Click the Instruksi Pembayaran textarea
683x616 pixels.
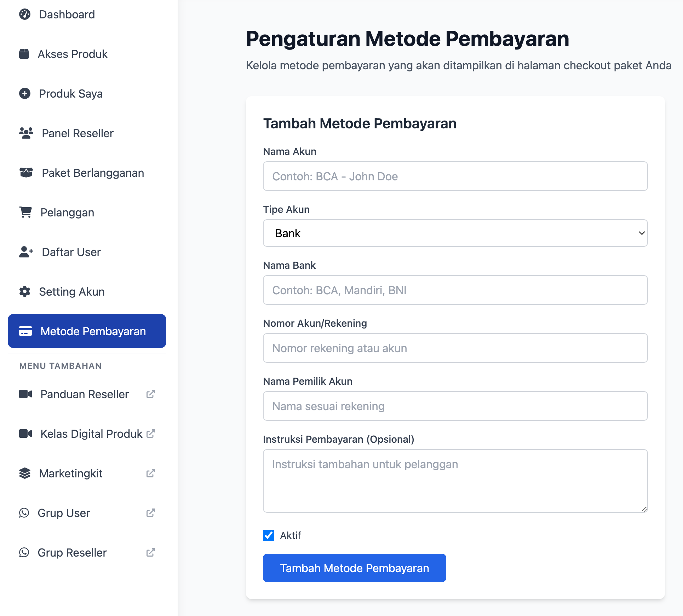(x=455, y=481)
